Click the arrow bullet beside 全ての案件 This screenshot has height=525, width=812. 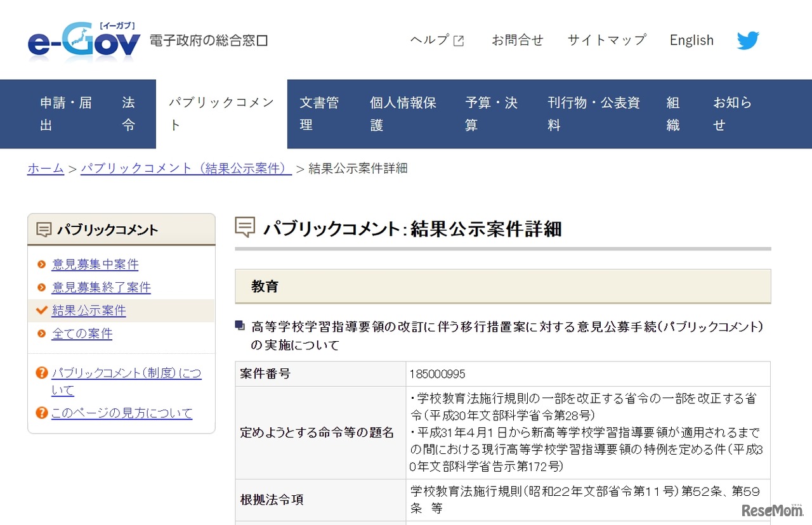43,333
